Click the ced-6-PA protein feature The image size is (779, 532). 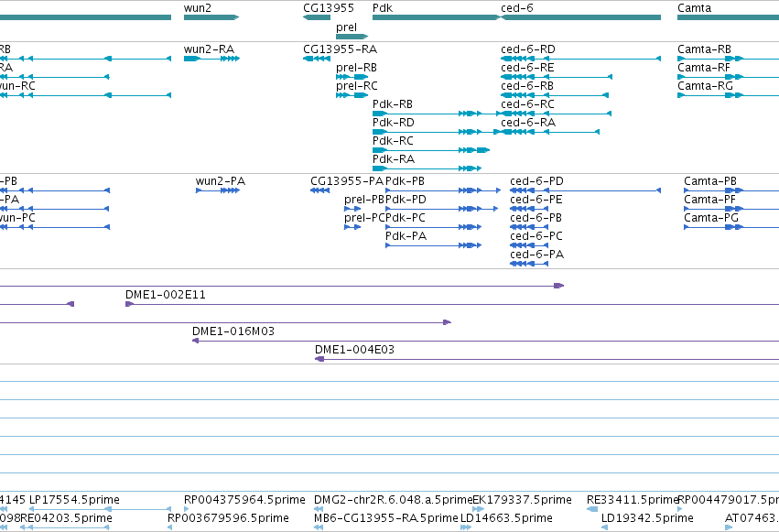click(529, 265)
